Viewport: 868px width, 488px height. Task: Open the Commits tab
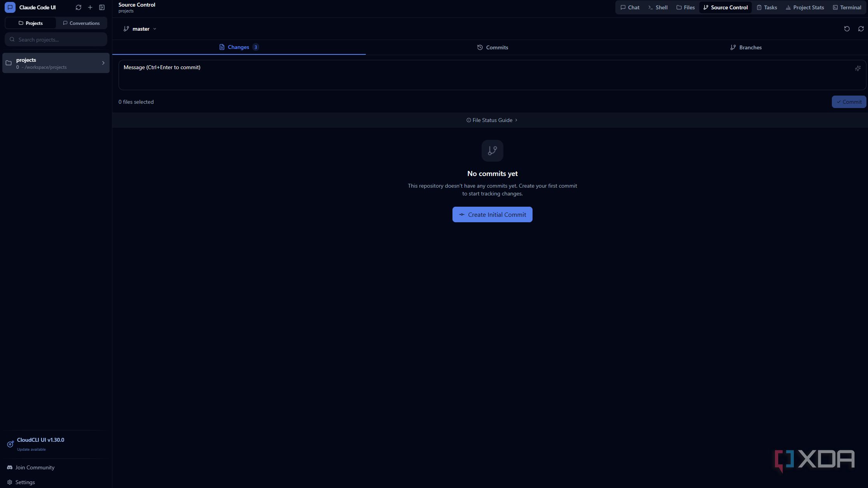[492, 47]
